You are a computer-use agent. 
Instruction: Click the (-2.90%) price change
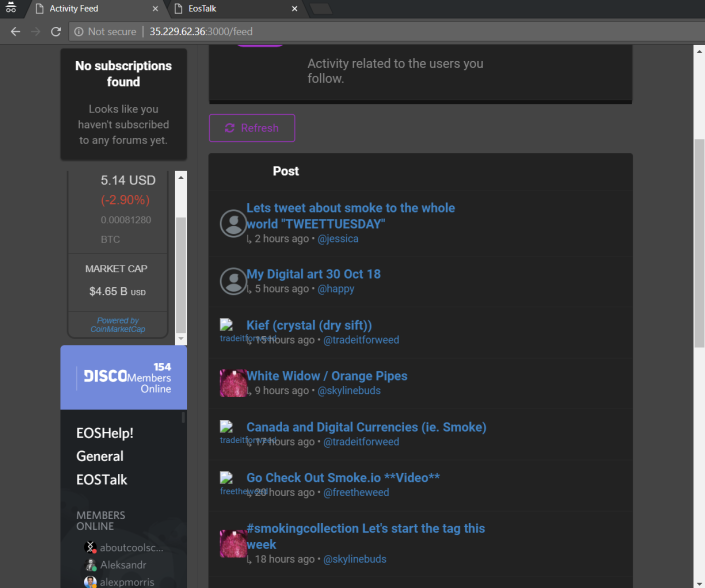(x=125, y=200)
